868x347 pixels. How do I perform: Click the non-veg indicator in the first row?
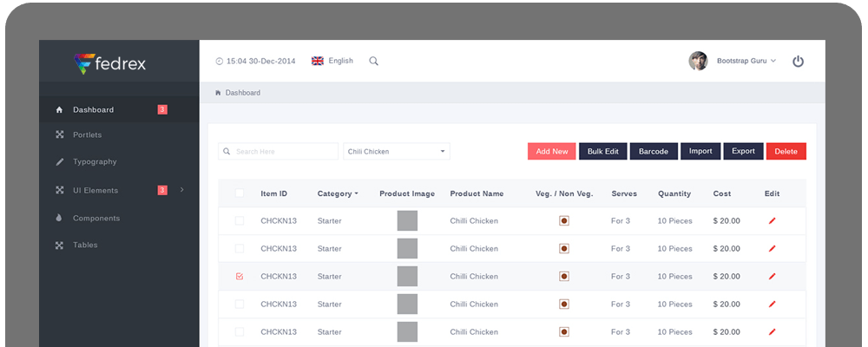pos(564,220)
